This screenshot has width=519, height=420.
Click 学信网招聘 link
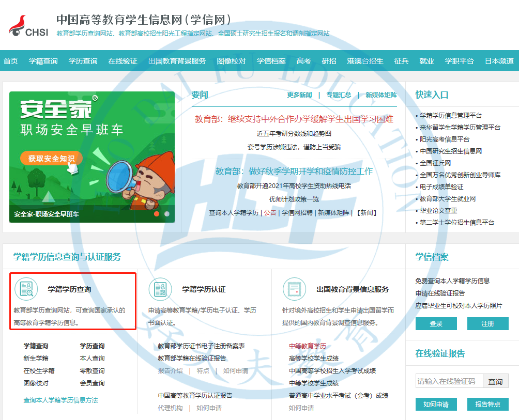pyautogui.click(x=297, y=213)
